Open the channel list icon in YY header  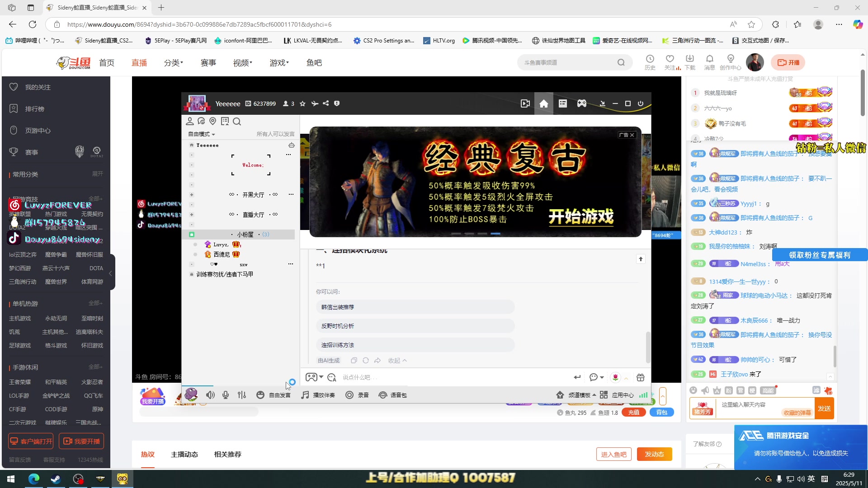563,103
